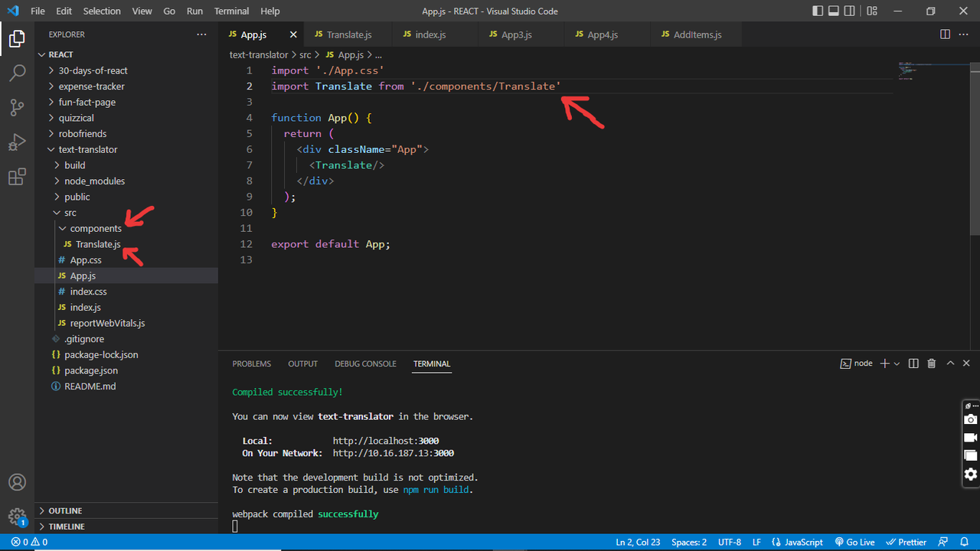Open editor more actions ellipsis
The image size is (980, 551).
(965, 34)
